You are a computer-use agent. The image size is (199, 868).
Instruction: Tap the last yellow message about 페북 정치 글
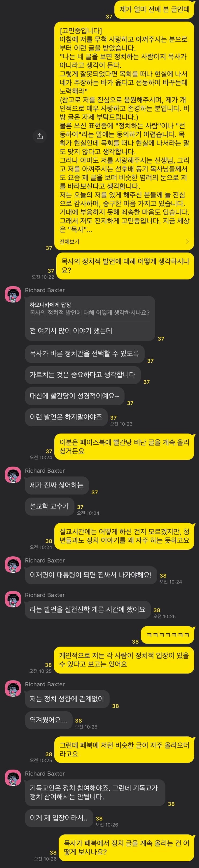[x=127, y=847]
